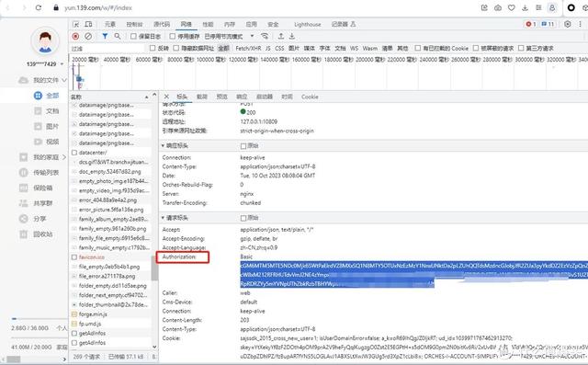
Task: Toggle the device toolbar icon
Action: click(88, 24)
